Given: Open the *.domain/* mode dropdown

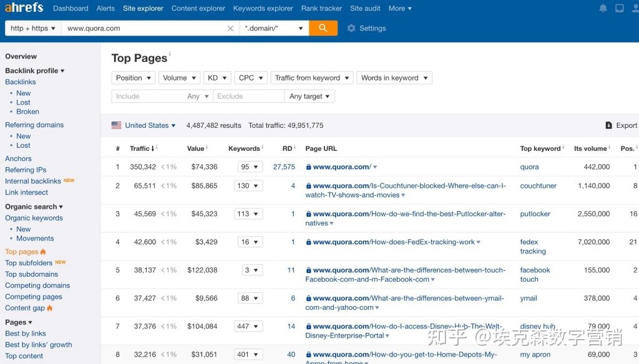Looking at the screenshot, I should click(x=274, y=28).
